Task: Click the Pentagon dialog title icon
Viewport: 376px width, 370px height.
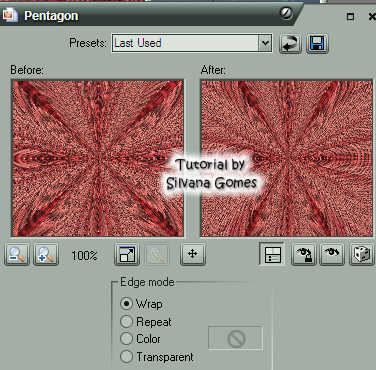Action: tap(10, 15)
